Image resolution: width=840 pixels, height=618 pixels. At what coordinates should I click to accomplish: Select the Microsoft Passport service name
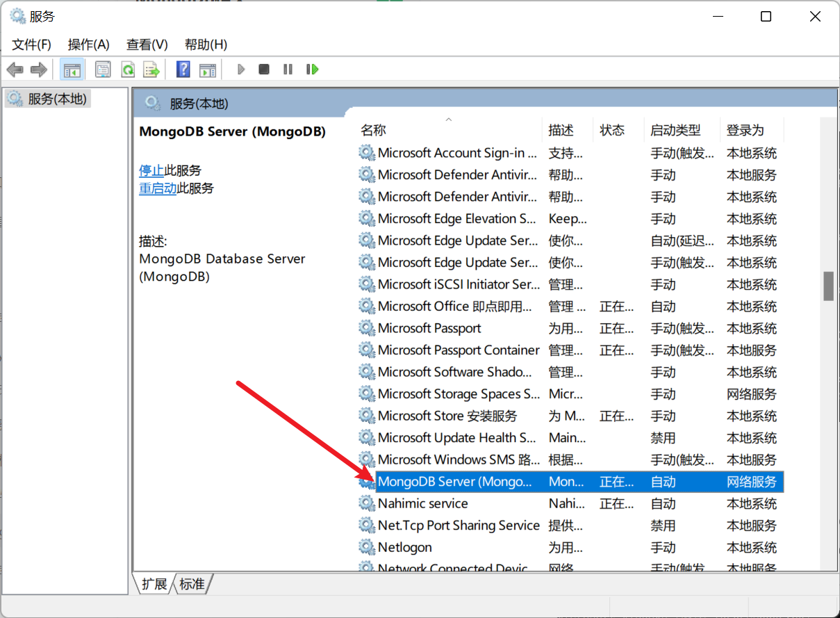pyautogui.click(x=429, y=328)
